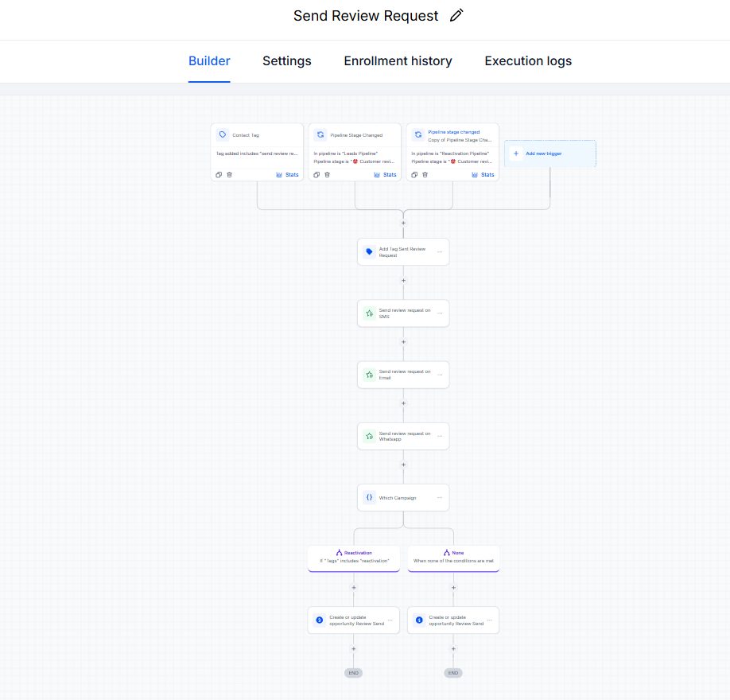Screen dimensions: 730x700
Task: Duplicate the Leads Pipeline stage trigger
Action: (316, 175)
